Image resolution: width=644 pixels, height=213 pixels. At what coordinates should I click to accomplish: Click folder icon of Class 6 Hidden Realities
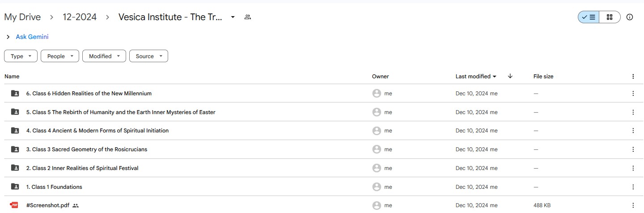(15, 94)
